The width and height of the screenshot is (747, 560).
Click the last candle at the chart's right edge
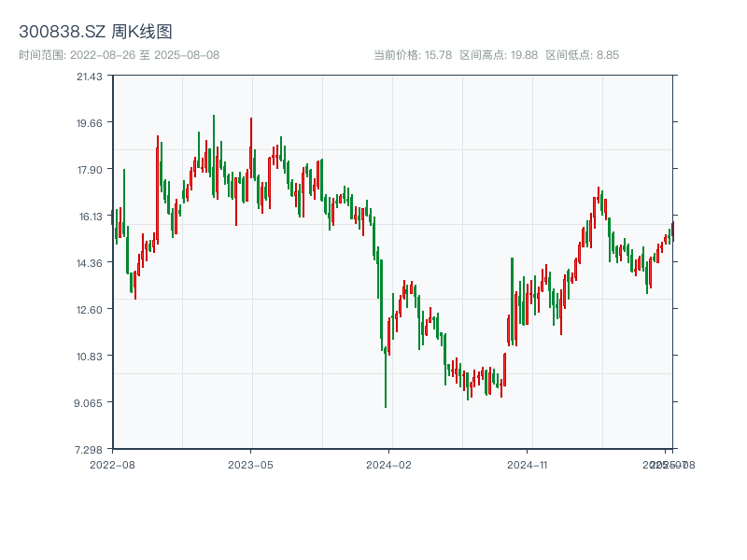[671, 230]
